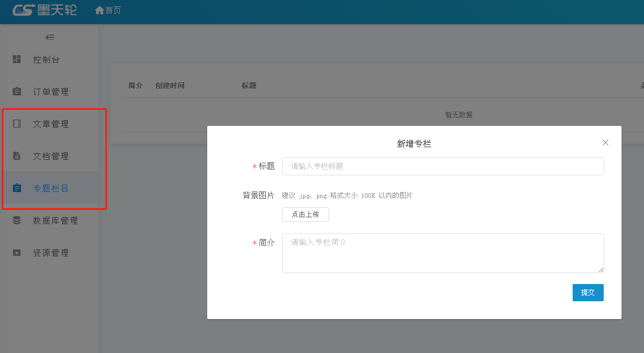This screenshot has height=353, width=644.
Task: Click the 控制台 dashboard grid icon
Action: [x=17, y=59]
